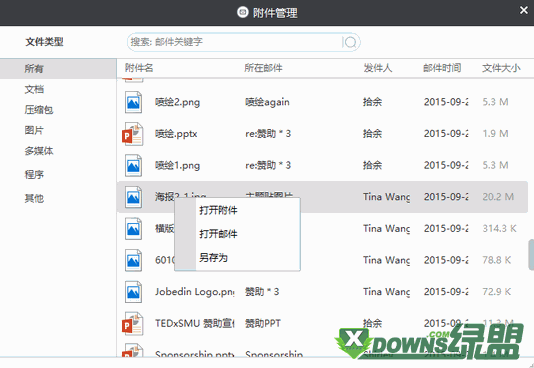Click the attachment list scrollbar thumb

click(x=531, y=255)
